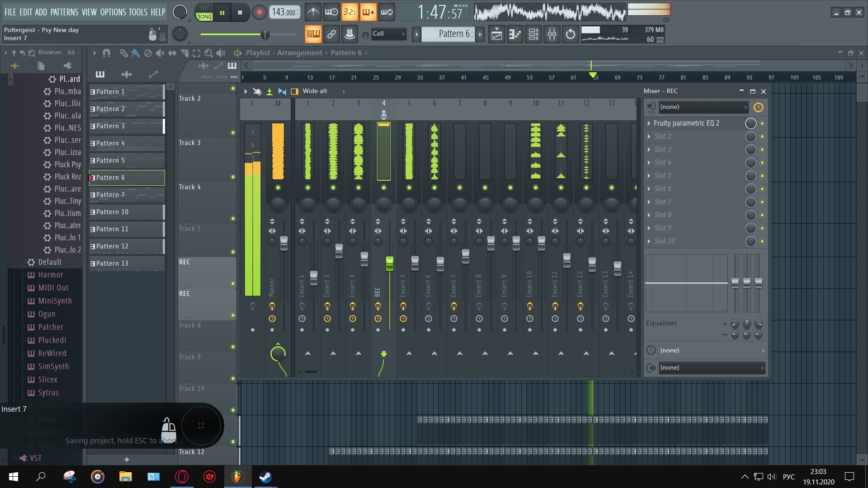Expand the Fruity parametric EQ 2 slot menu
Image resolution: width=868 pixels, height=488 pixels.
pyautogui.click(x=649, y=123)
